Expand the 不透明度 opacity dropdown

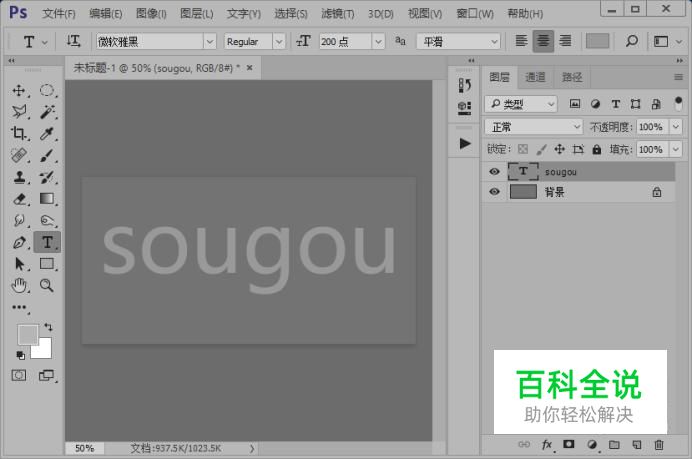click(x=676, y=127)
